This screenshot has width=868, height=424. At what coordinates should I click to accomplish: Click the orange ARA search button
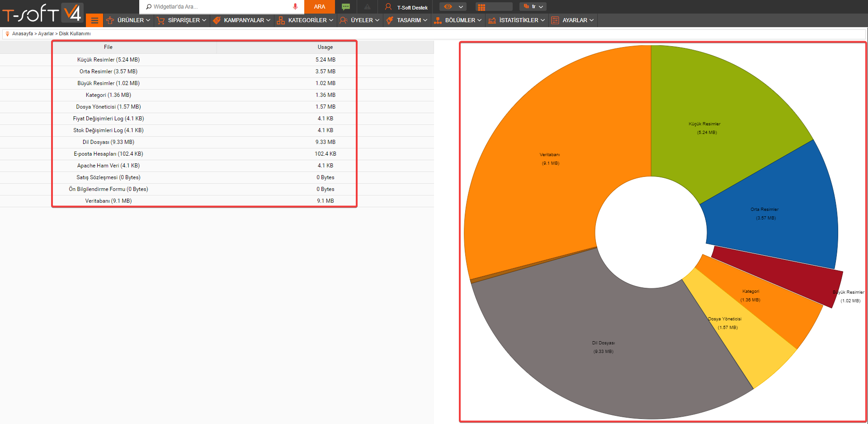click(320, 7)
